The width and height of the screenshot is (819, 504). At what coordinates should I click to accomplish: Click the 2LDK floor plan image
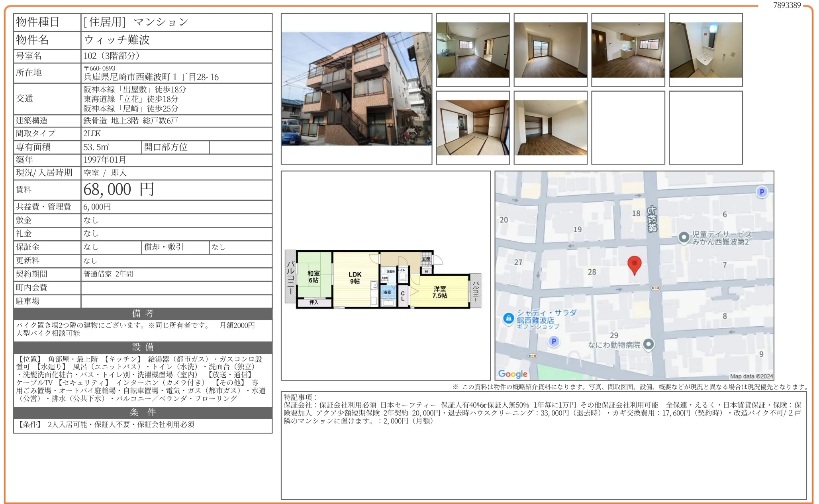[x=383, y=279]
